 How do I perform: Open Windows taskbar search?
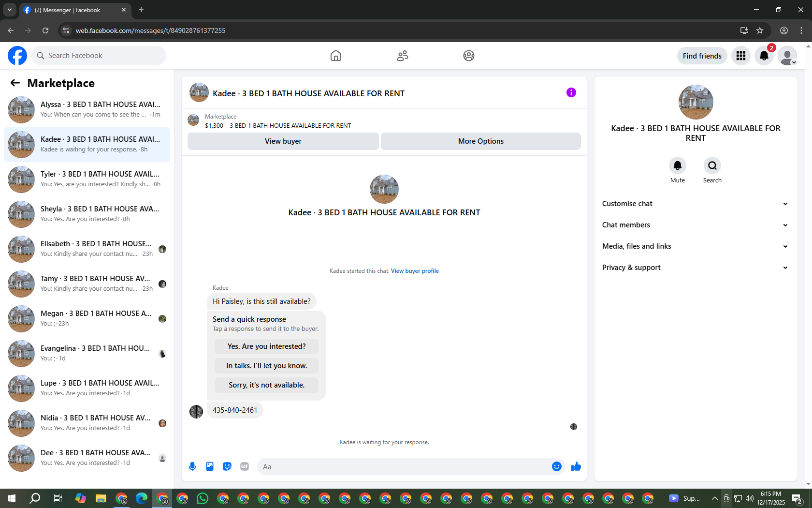pyautogui.click(x=35, y=498)
